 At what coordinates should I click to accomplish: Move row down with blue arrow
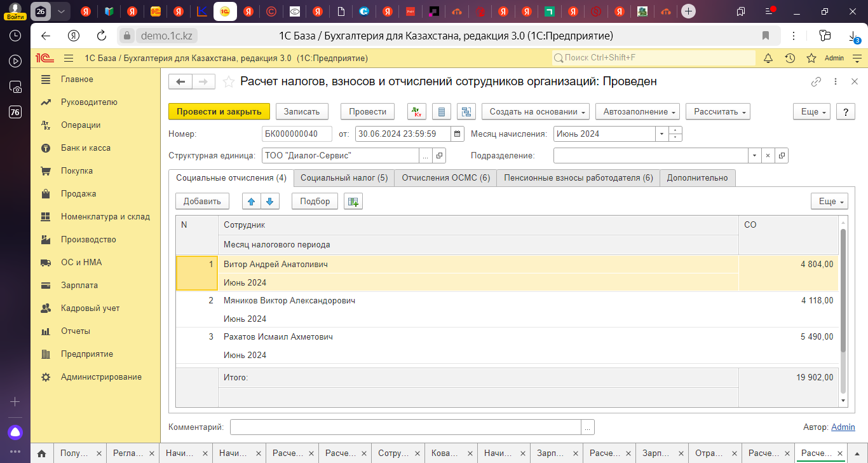(270, 202)
